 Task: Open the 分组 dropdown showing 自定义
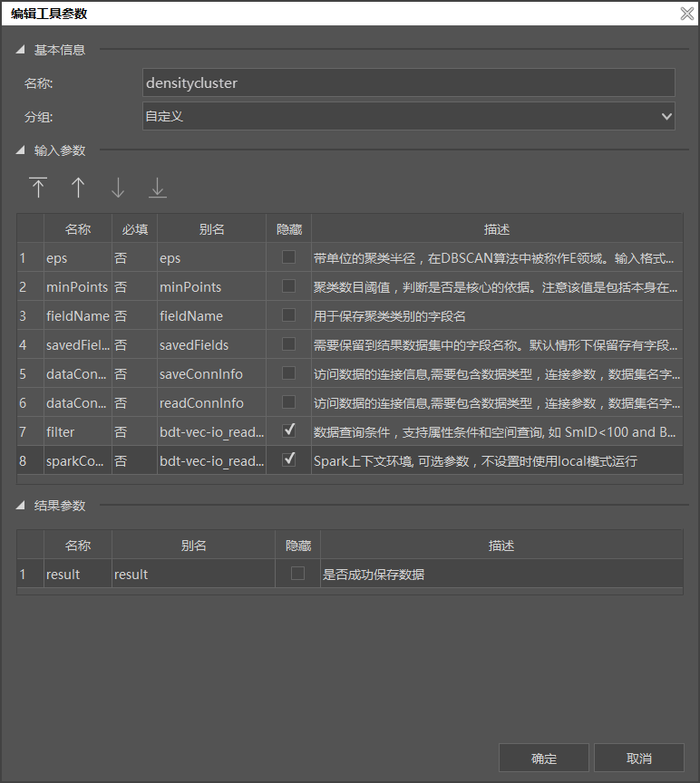[x=408, y=116]
